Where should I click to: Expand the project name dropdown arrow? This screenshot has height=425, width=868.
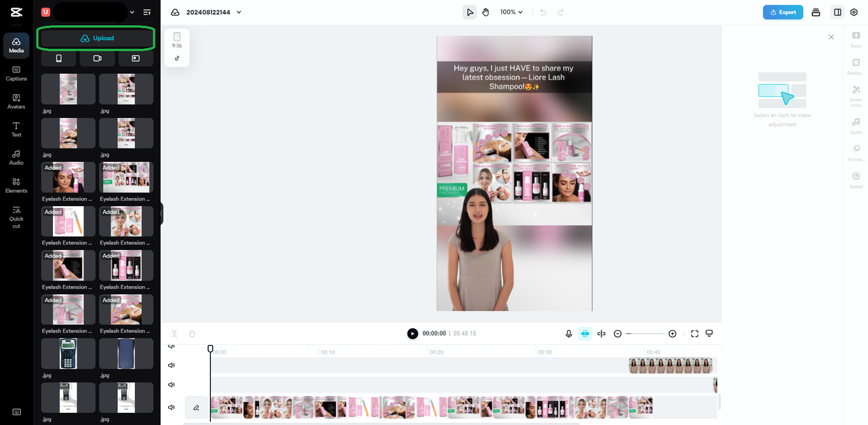click(239, 12)
